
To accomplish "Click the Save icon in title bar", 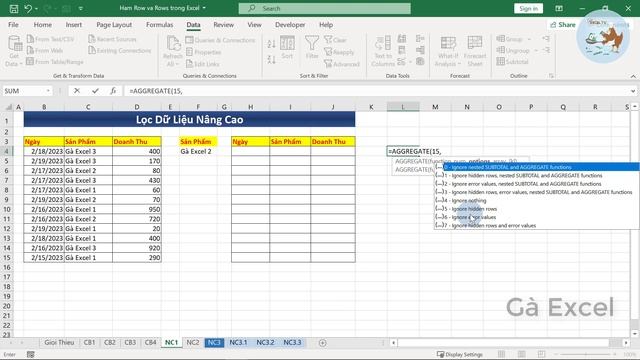I will tap(13, 9).
